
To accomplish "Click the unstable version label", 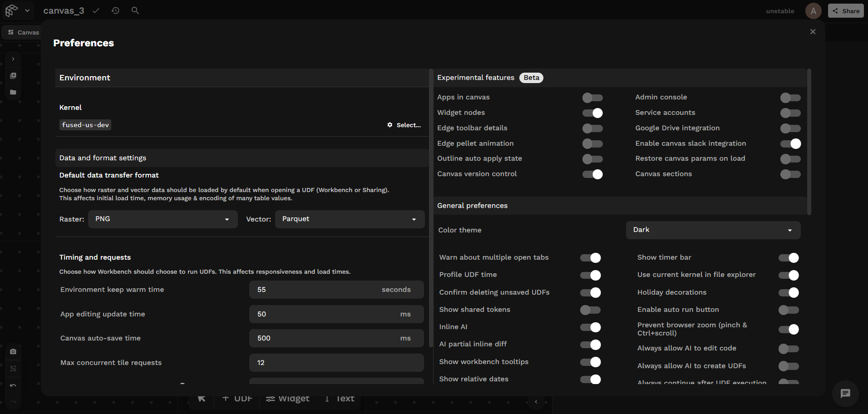I will coord(780,11).
